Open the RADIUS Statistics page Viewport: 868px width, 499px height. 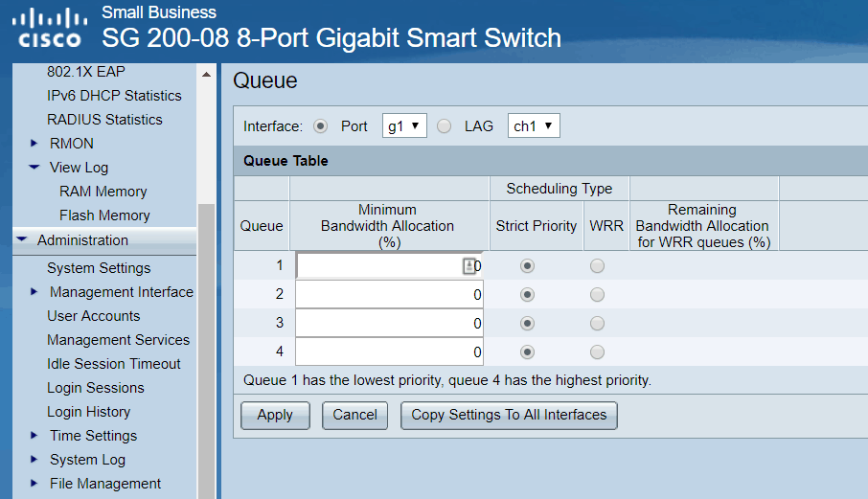point(104,120)
